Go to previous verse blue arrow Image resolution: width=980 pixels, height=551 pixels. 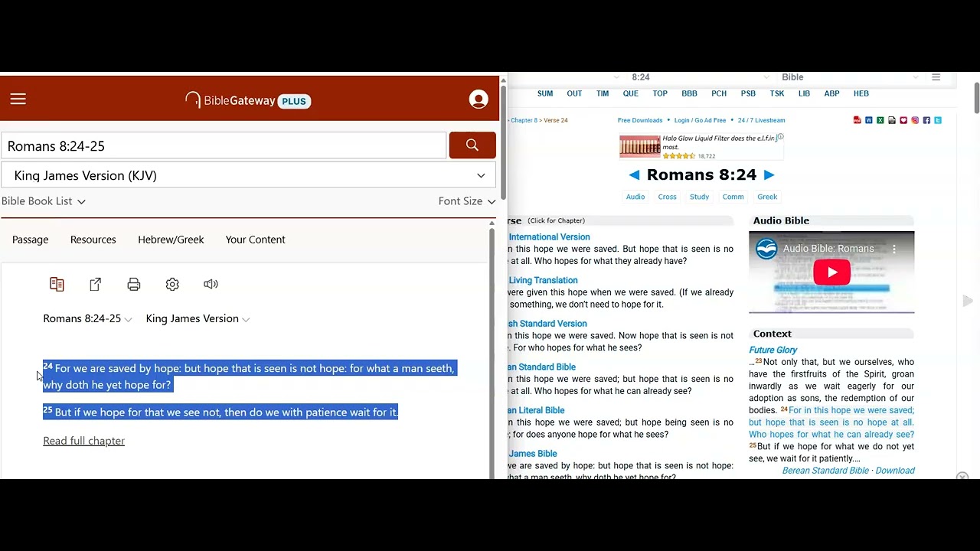click(x=634, y=175)
